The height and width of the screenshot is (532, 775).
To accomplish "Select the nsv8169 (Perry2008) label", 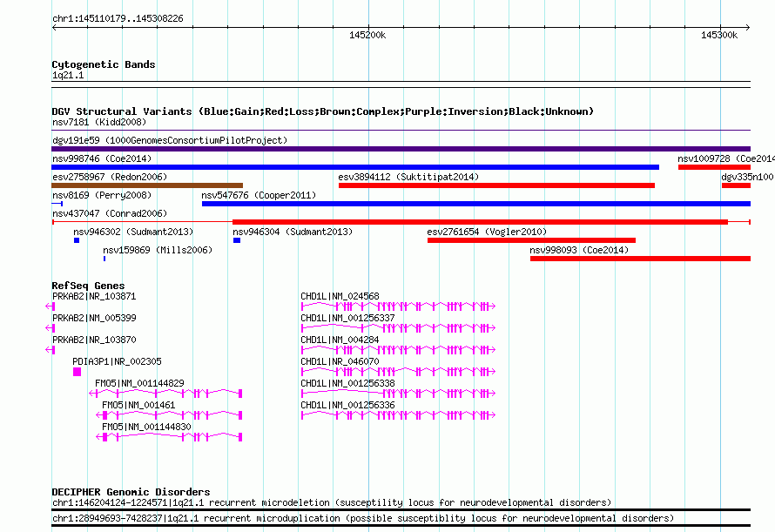I will (x=102, y=195).
